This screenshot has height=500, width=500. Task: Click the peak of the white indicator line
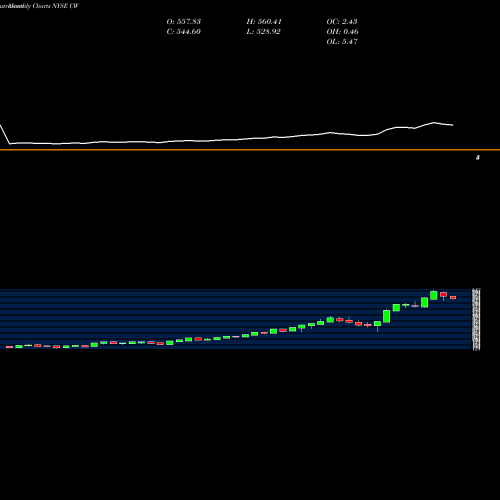434,123
